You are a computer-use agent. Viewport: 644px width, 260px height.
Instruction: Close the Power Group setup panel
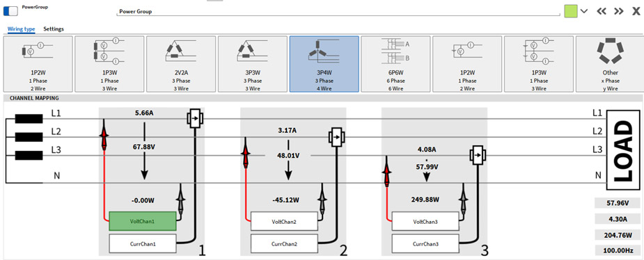(636, 11)
